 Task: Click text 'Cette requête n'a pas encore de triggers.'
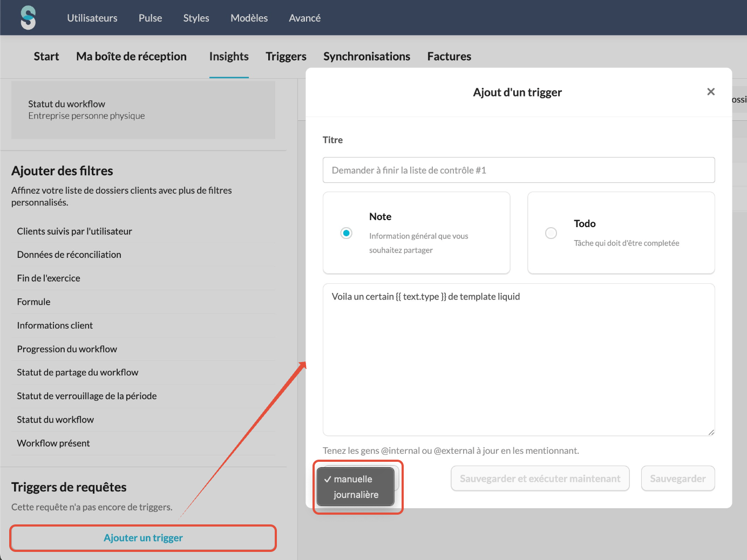[x=92, y=507]
